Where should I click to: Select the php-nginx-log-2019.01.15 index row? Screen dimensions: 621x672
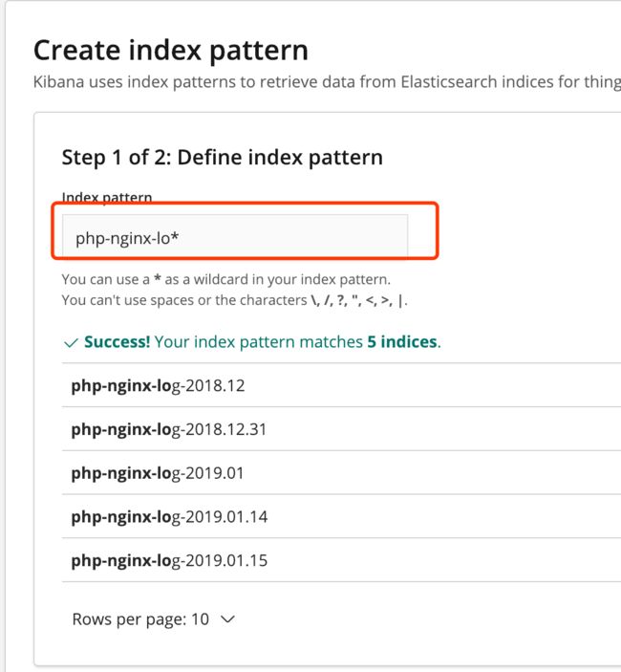[341, 560]
